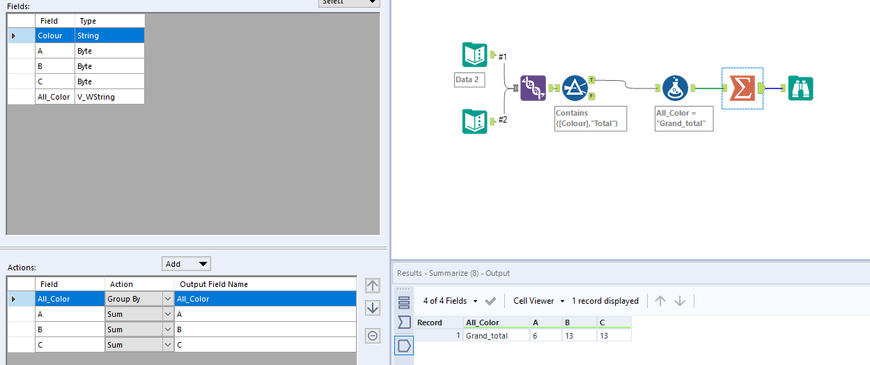Open the Cell Viewer dropdown
Viewport: 870px width, 365px height.
[539, 301]
